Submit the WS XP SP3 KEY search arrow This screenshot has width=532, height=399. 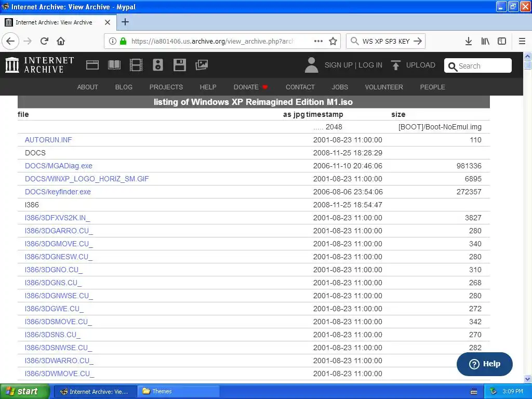(418, 41)
